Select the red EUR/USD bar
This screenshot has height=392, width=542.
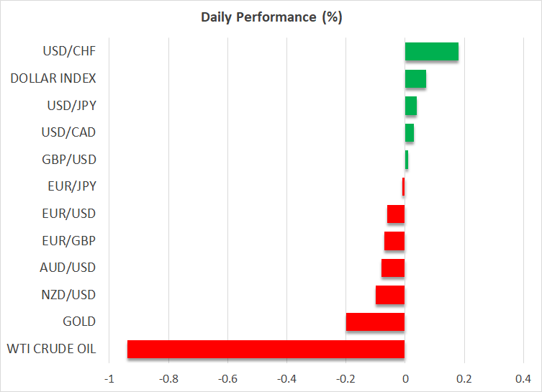pyautogui.click(x=396, y=214)
